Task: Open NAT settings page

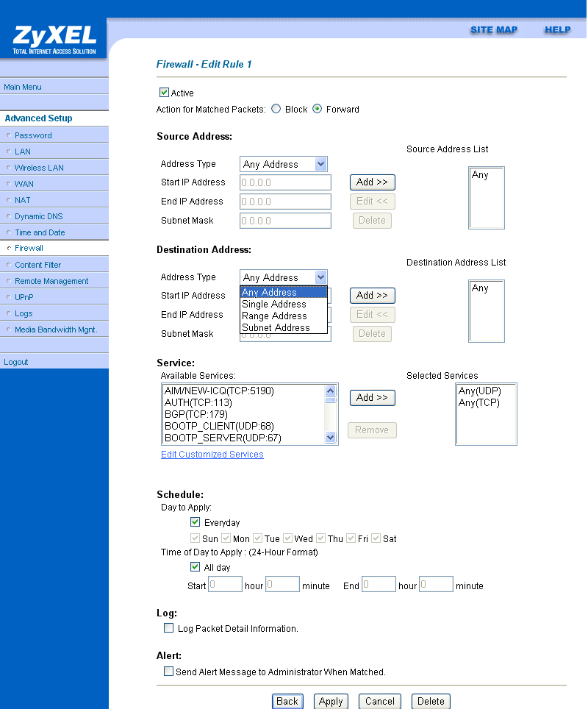Action: [23, 200]
